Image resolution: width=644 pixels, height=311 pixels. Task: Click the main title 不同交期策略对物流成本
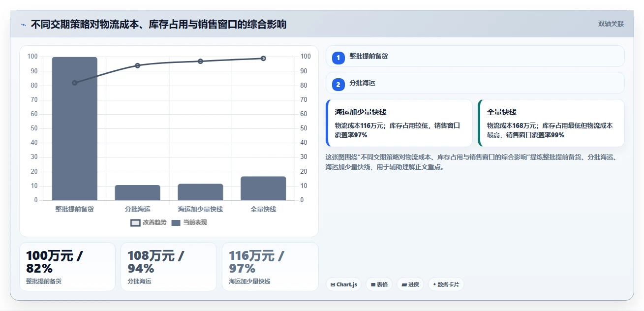pos(158,24)
